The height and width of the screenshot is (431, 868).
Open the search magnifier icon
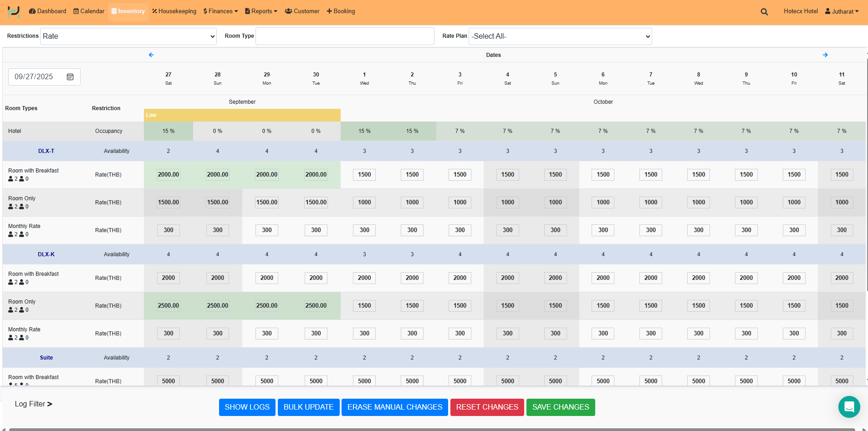pos(764,12)
